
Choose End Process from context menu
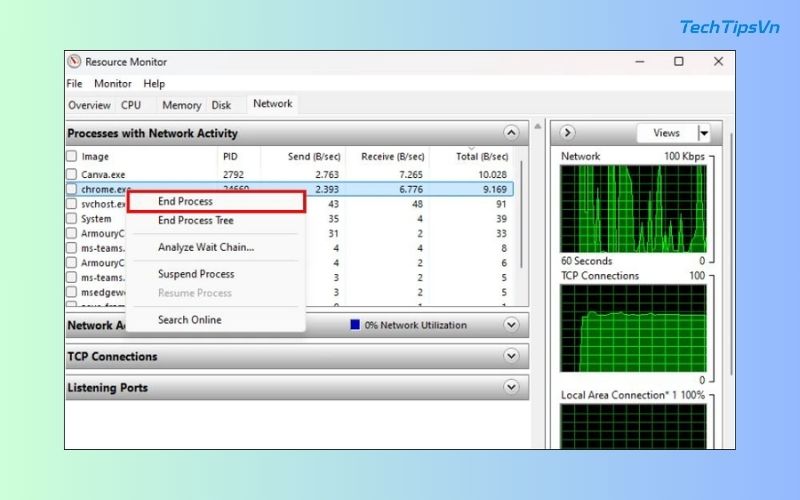(216, 202)
